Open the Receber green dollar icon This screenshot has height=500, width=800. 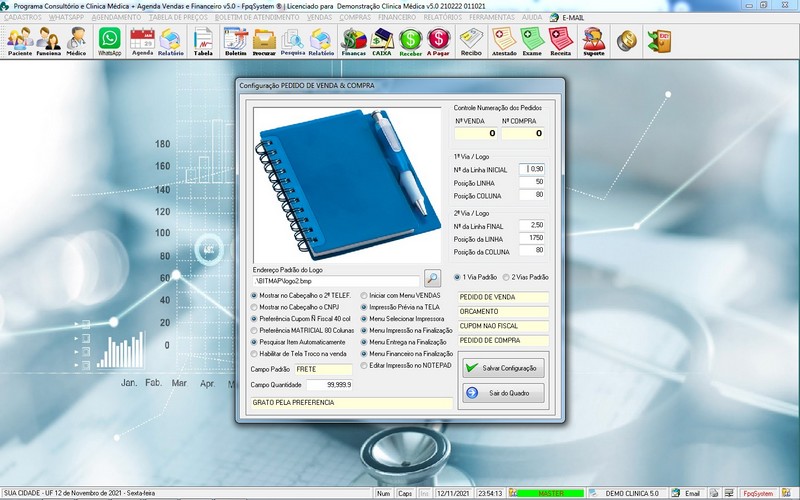tap(410, 41)
